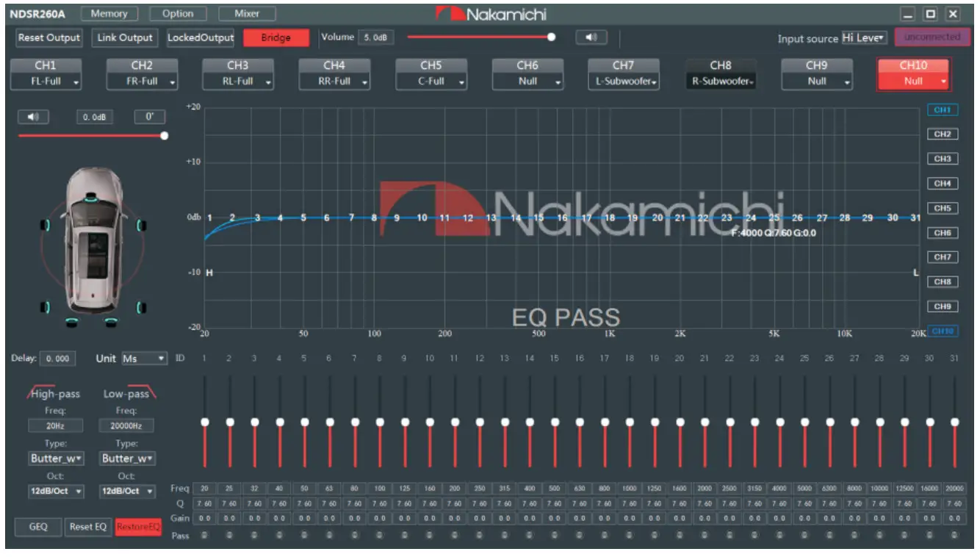The width and height of the screenshot is (980, 557).
Task: Toggle Bridge output mode
Action: pos(275,37)
